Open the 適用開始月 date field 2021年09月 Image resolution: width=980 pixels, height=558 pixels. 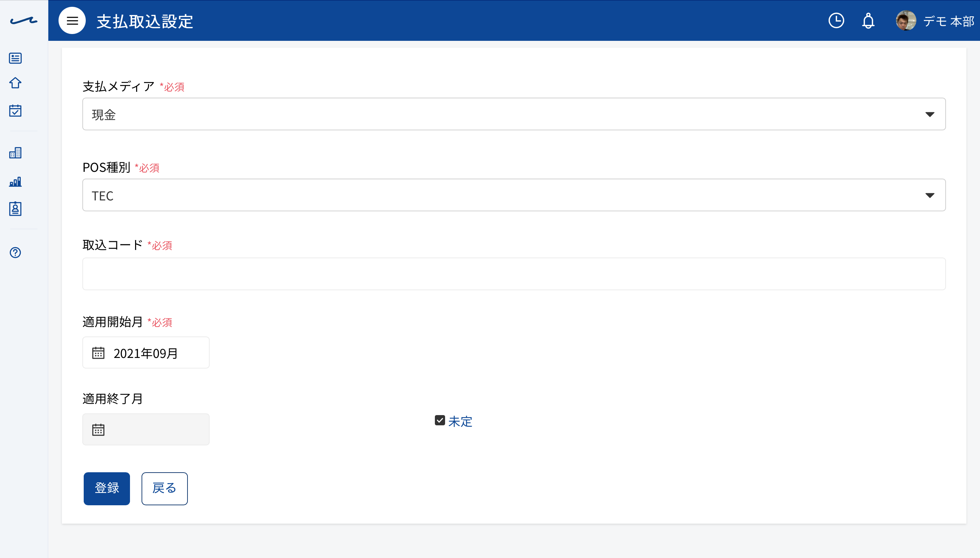[x=146, y=352]
